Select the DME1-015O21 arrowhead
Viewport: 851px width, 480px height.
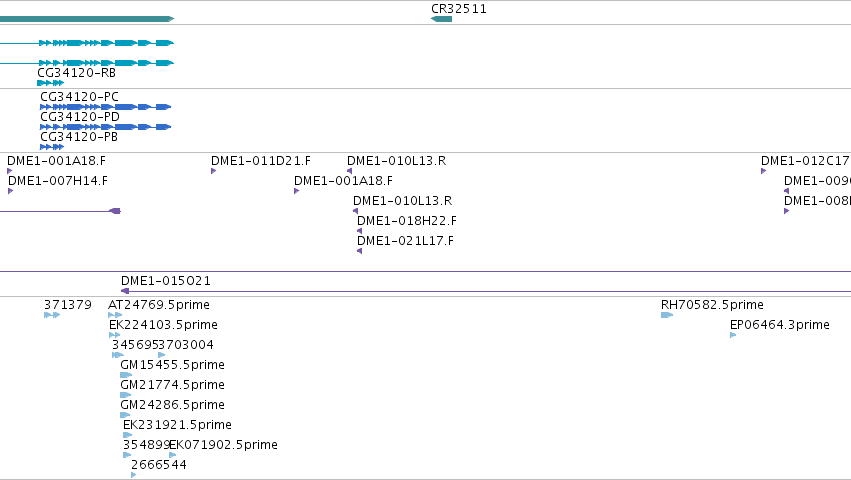tap(125, 291)
